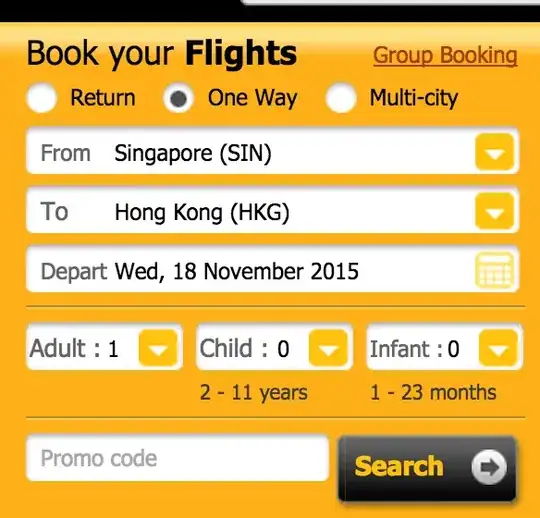
Task: Click the Search flights button
Action: point(427,468)
